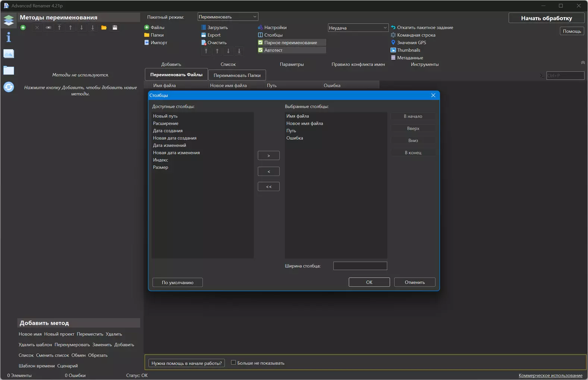Select Дата создания in available columns

(x=202, y=131)
